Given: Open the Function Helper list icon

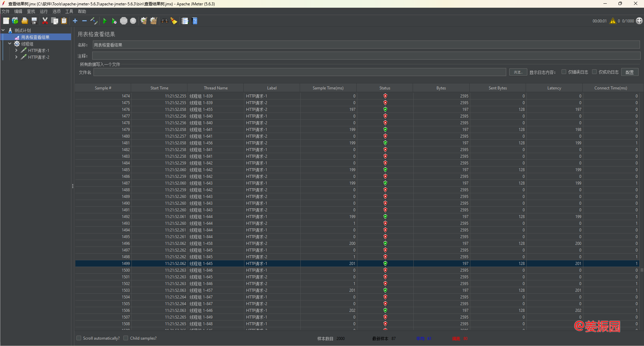Looking at the screenshot, I should coord(185,21).
